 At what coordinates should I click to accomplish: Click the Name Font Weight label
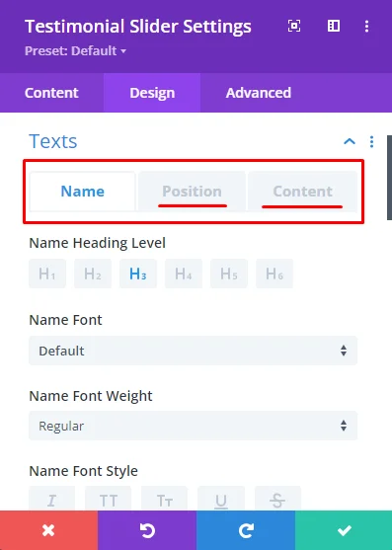pos(91,396)
